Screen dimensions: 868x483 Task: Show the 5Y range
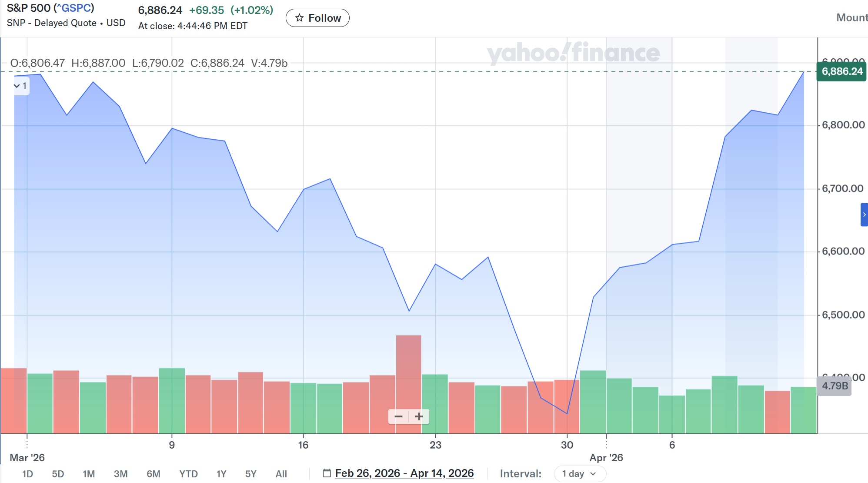[251, 474]
